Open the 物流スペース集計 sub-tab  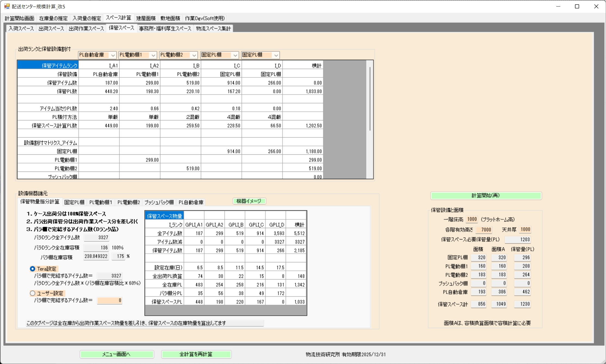click(x=213, y=29)
